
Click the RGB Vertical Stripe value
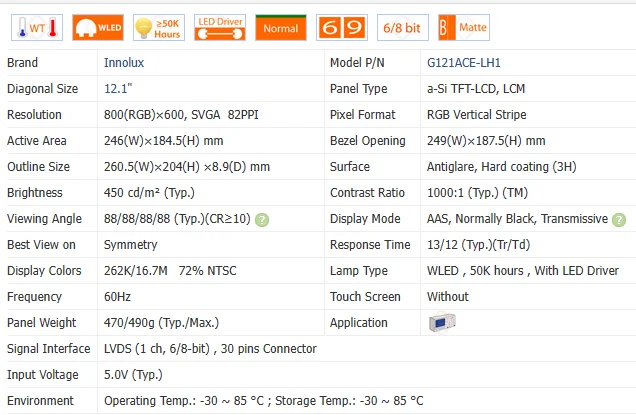pos(477,115)
